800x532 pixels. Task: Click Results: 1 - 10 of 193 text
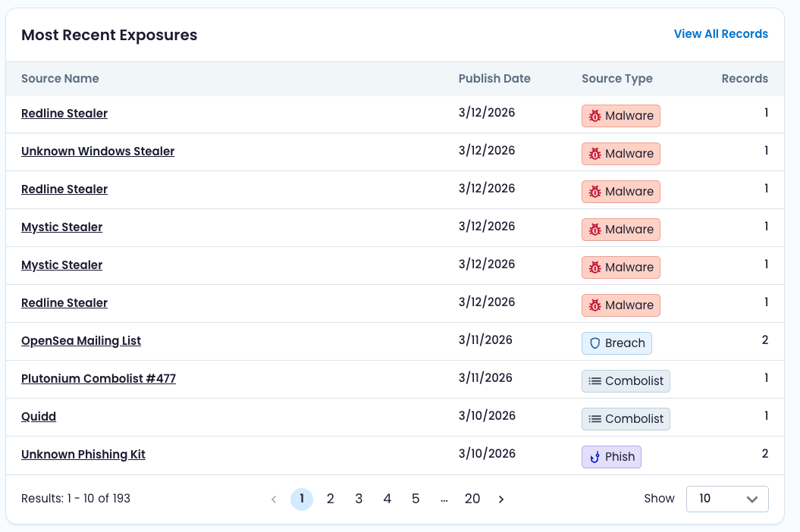click(x=76, y=499)
